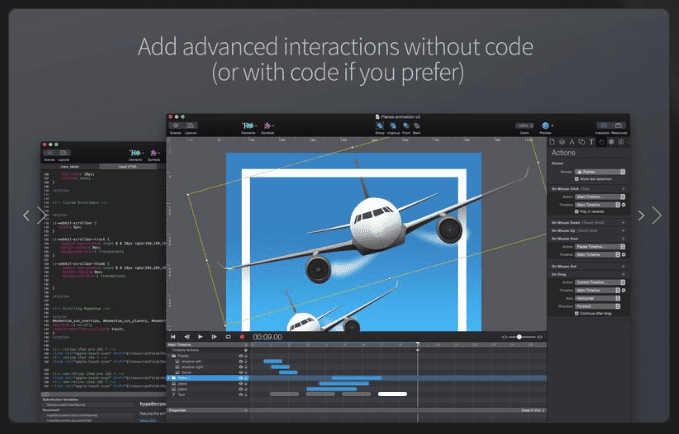The image size is (679, 434).
Task: Open the Layouts panel in the front window
Action: [191, 126]
